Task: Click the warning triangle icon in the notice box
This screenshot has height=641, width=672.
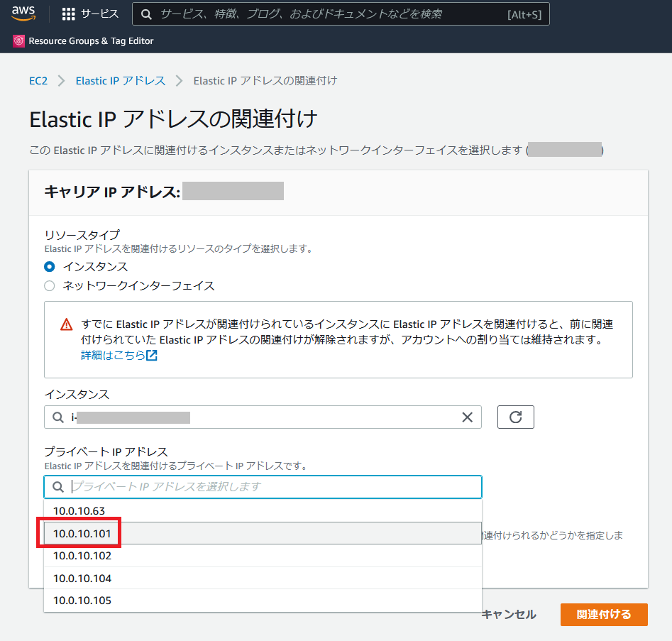Action: (x=68, y=324)
